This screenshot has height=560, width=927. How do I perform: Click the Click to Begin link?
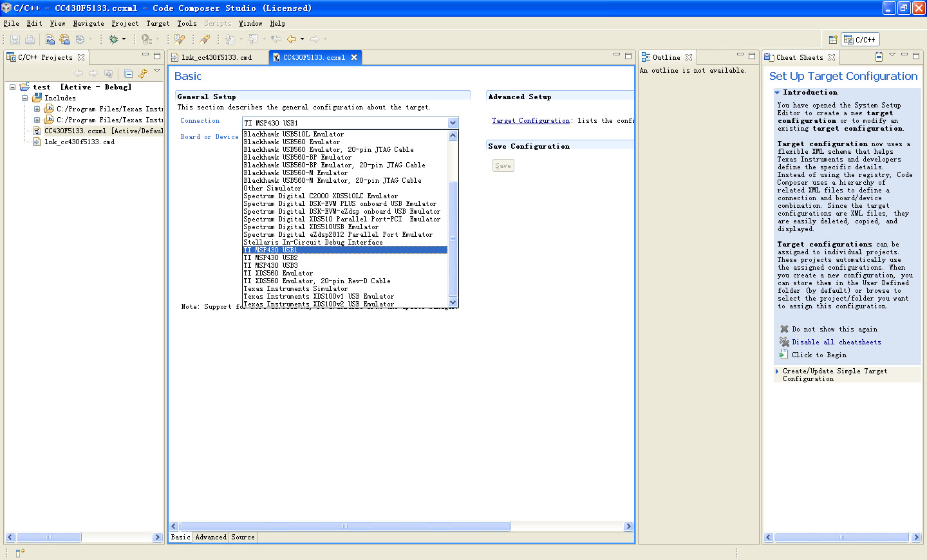click(819, 355)
